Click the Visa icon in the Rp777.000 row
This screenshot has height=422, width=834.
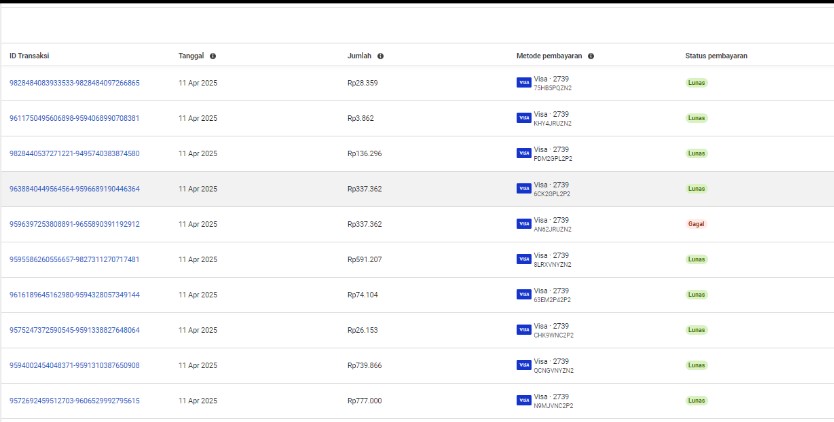pos(524,400)
